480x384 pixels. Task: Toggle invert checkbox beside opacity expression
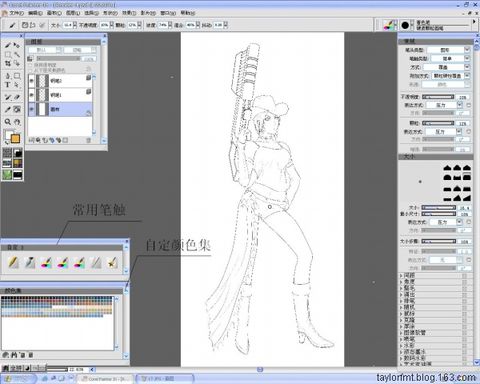point(469,105)
